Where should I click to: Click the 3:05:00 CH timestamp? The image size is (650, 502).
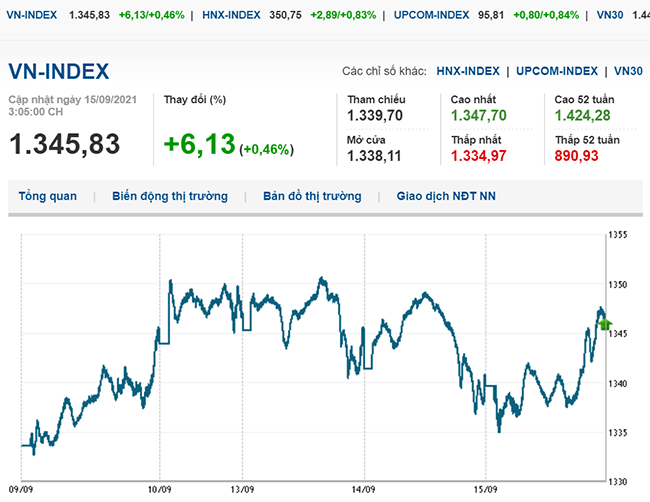click(x=36, y=112)
